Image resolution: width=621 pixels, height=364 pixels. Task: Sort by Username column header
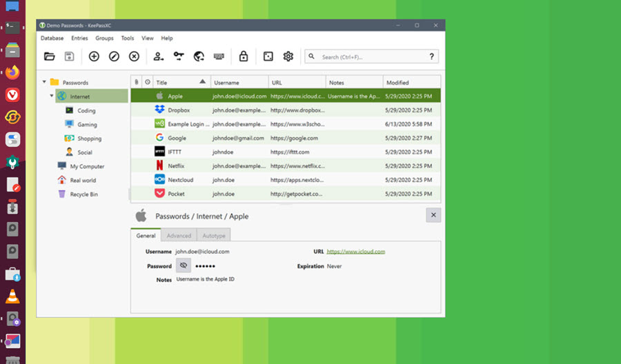click(x=239, y=82)
